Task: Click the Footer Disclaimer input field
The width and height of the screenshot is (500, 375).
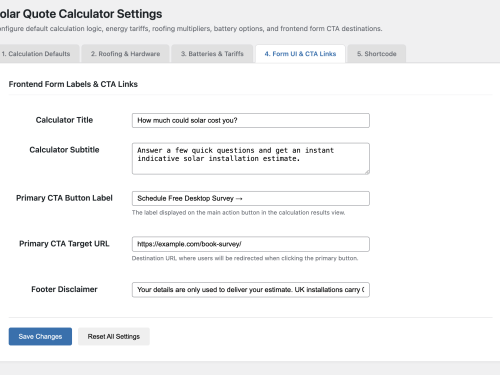Action: pyautogui.click(x=251, y=290)
